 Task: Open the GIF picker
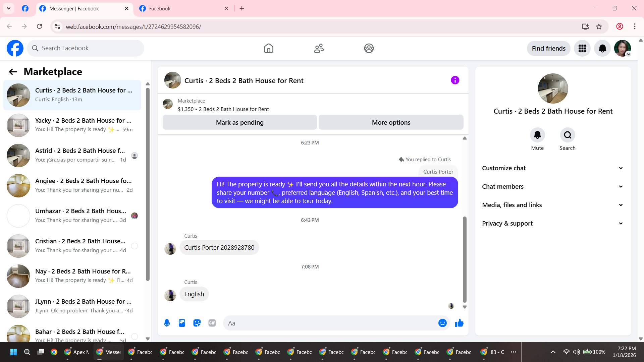[x=212, y=323]
